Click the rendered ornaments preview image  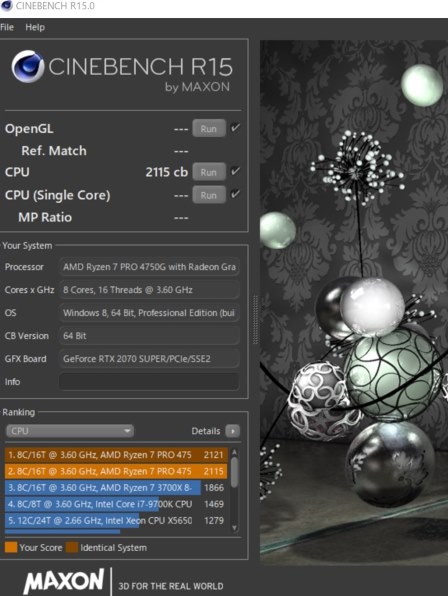[x=354, y=302]
